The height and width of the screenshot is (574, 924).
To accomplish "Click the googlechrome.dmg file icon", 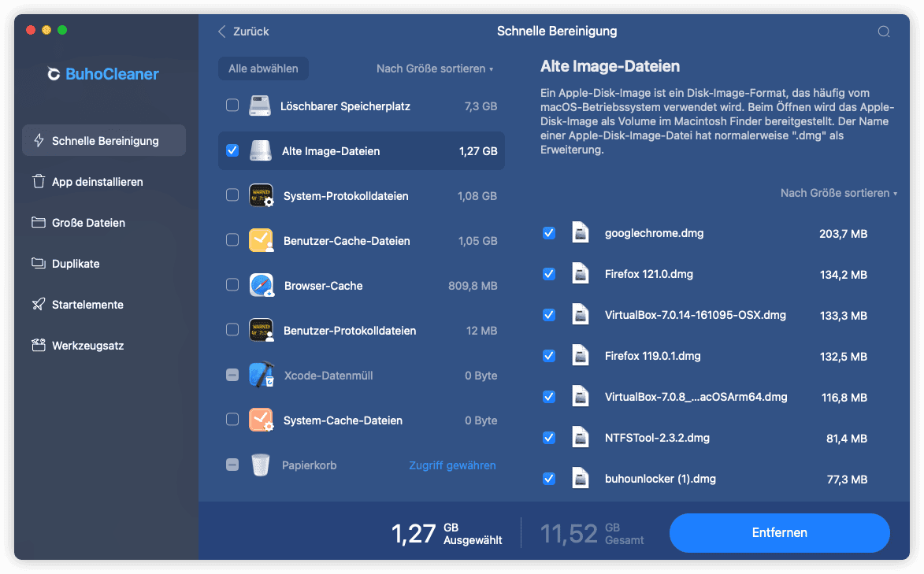I will click(x=581, y=233).
